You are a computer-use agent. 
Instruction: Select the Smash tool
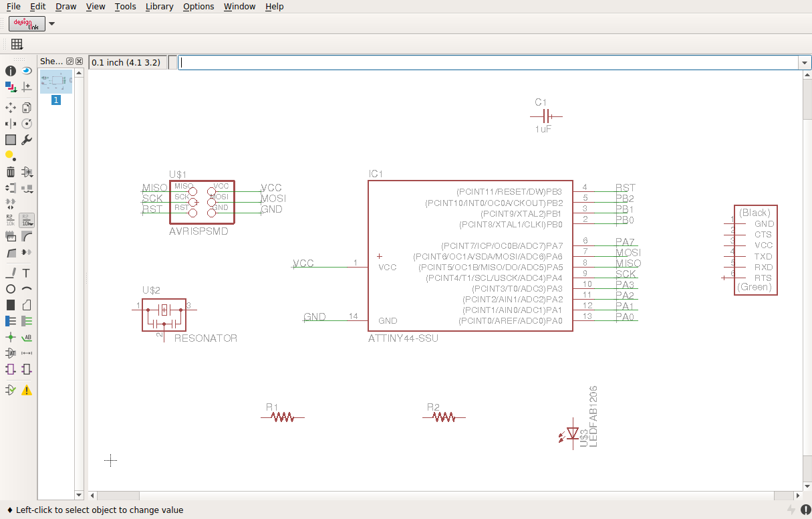coord(11,236)
